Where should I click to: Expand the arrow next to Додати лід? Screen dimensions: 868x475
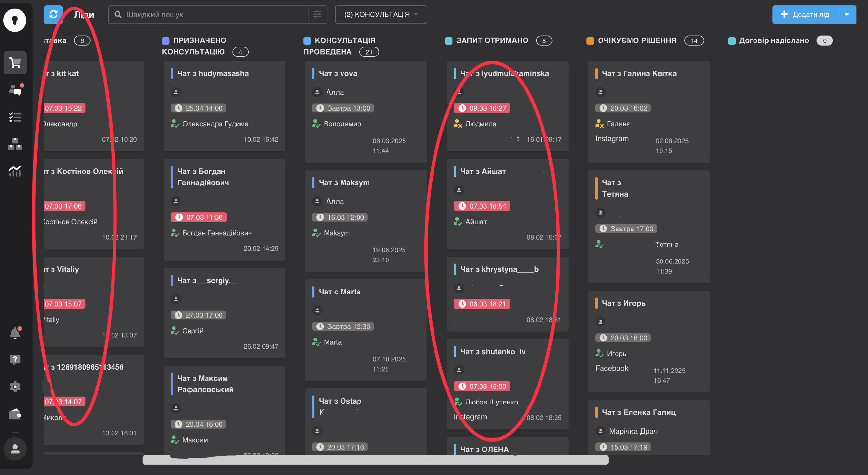point(846,14)
